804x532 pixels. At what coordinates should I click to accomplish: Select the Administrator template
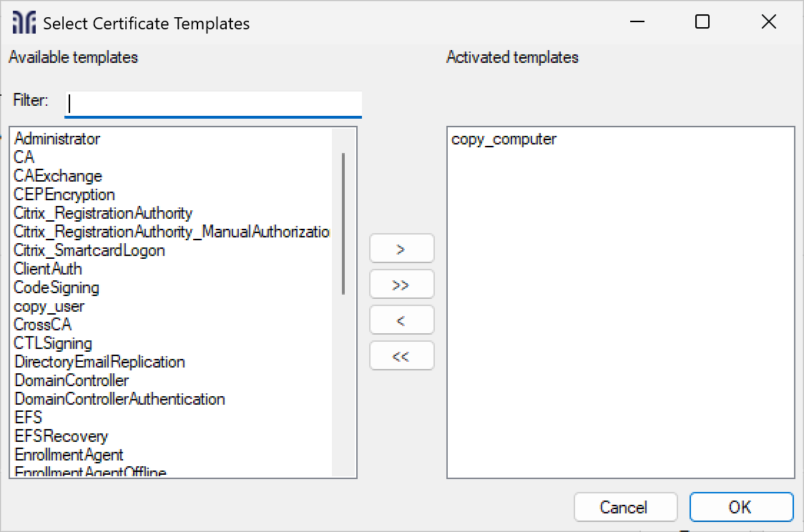pos(57,139)
